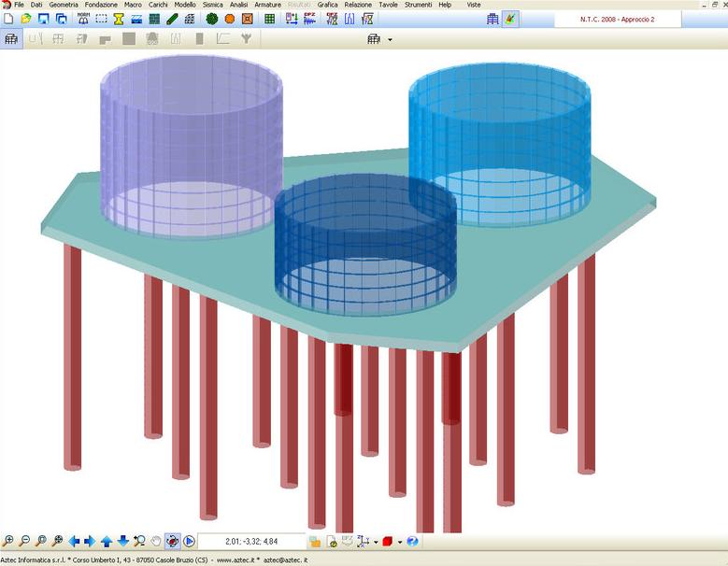
Task: Click the Save disk icon
Action: tap(43, 19)
